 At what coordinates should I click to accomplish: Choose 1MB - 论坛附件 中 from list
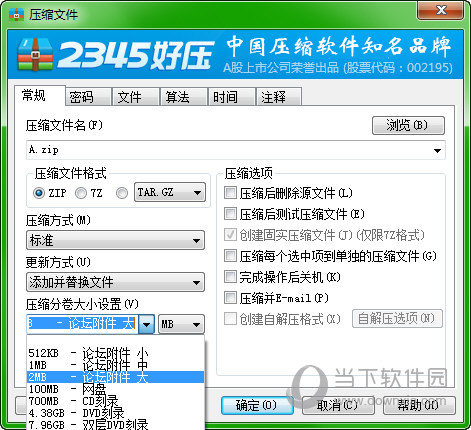115,365
